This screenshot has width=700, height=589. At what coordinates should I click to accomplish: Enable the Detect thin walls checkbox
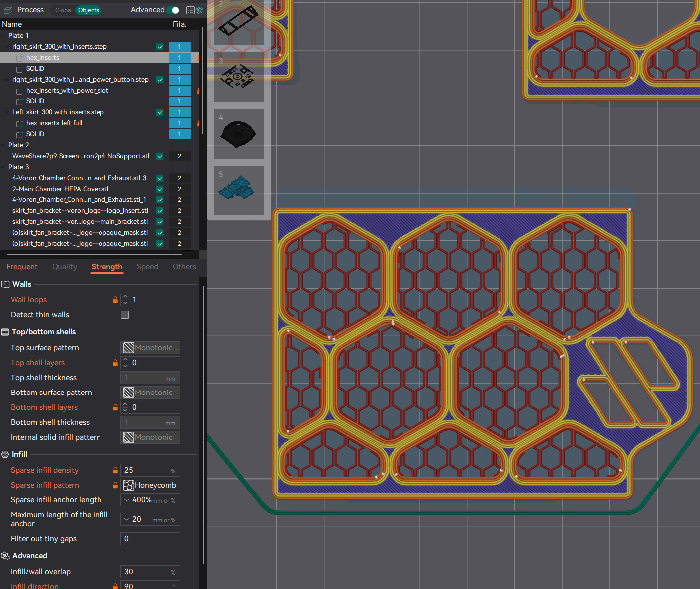125,315
